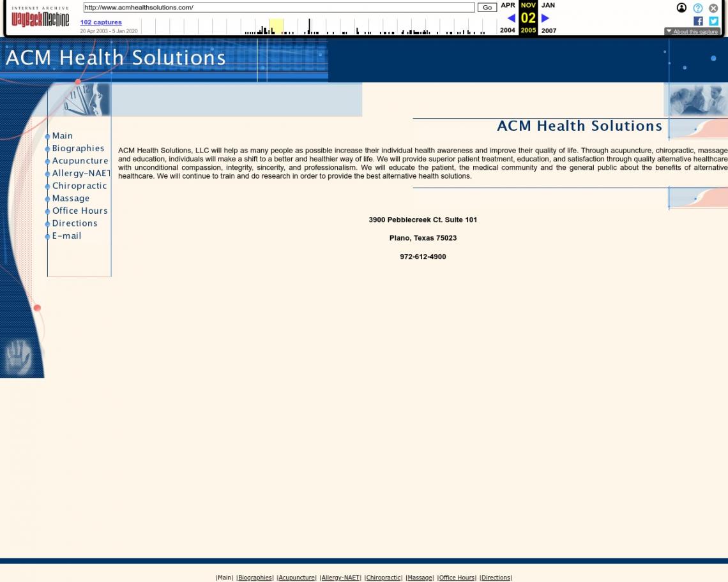This screenshot has height=582, width=728.
Task: Share this capture on Facebook
Action: click(x=698, y=21)
